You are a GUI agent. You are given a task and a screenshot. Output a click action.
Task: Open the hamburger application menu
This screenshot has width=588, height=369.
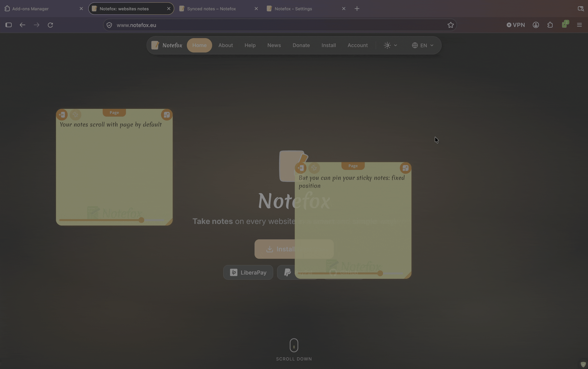pos(579,25)
